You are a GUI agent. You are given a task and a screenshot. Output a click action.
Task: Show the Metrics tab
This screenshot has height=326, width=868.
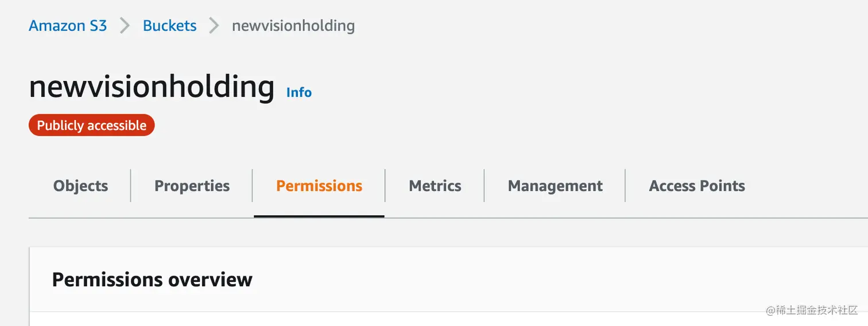pos(435,186)
